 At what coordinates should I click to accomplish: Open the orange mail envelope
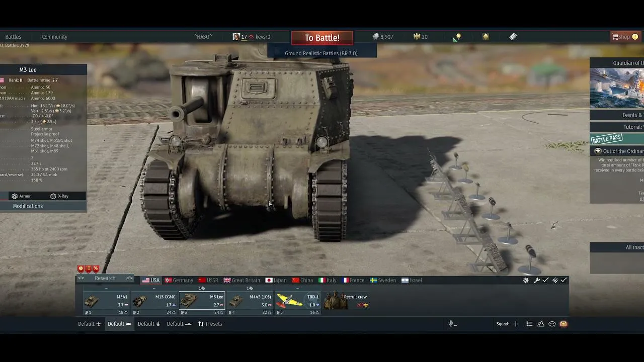(563, 324)
